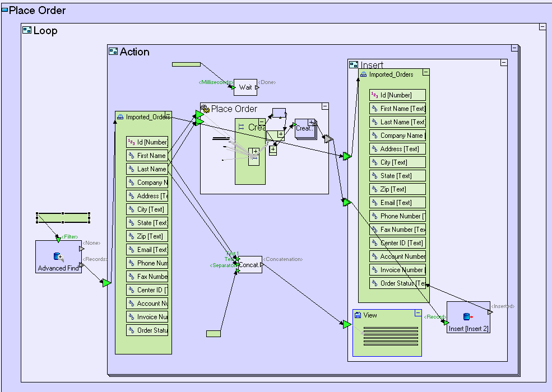Screen dimensions: 552x392
Task: Click the View panel icon
Action: pos(358,315)
